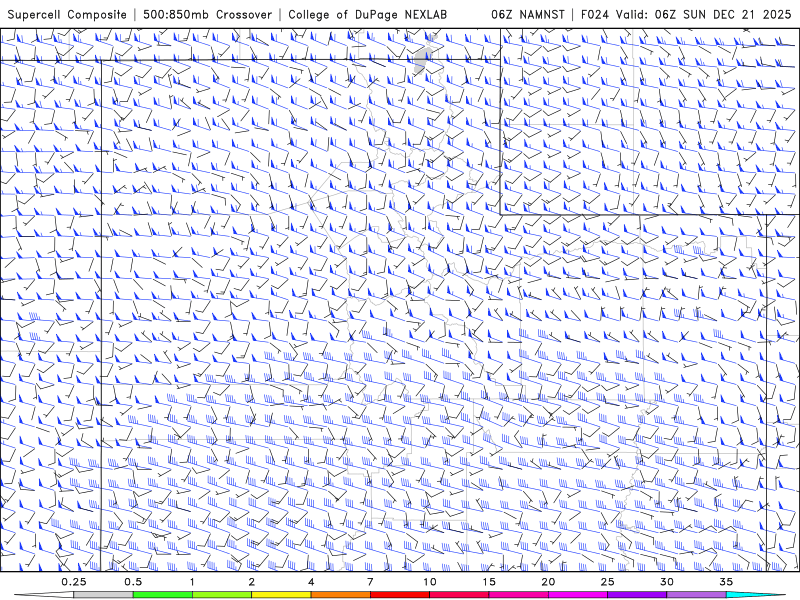Select the crimson 10–15 legend color segment
The height and width of the screenshot is (600, 800).
click(459, 595)
